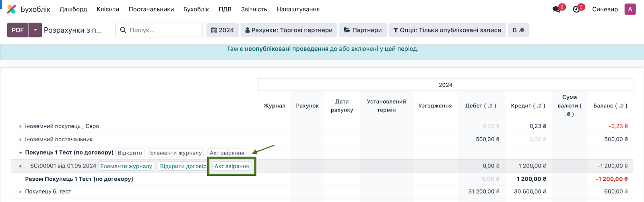Open the activities clock icon
The image size is (644, 202).
click(576, 9)
